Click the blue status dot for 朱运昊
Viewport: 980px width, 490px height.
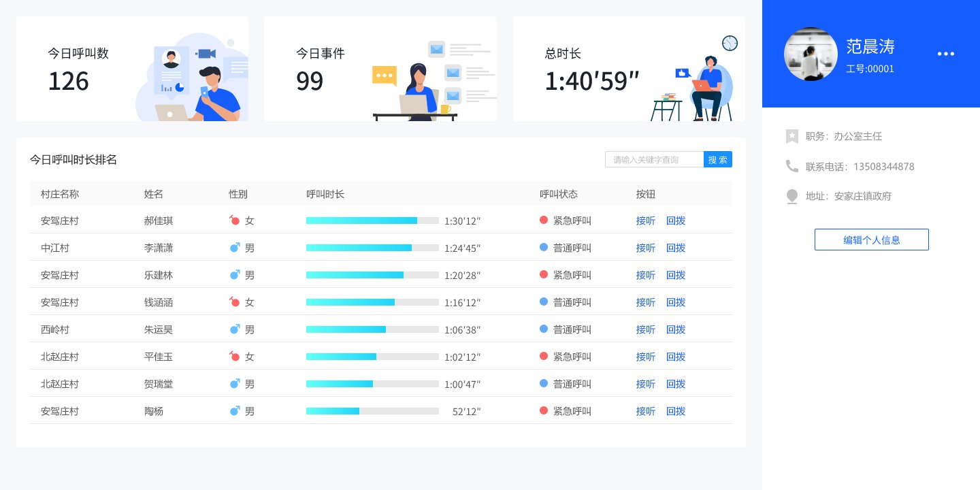[x=544, y=329]
